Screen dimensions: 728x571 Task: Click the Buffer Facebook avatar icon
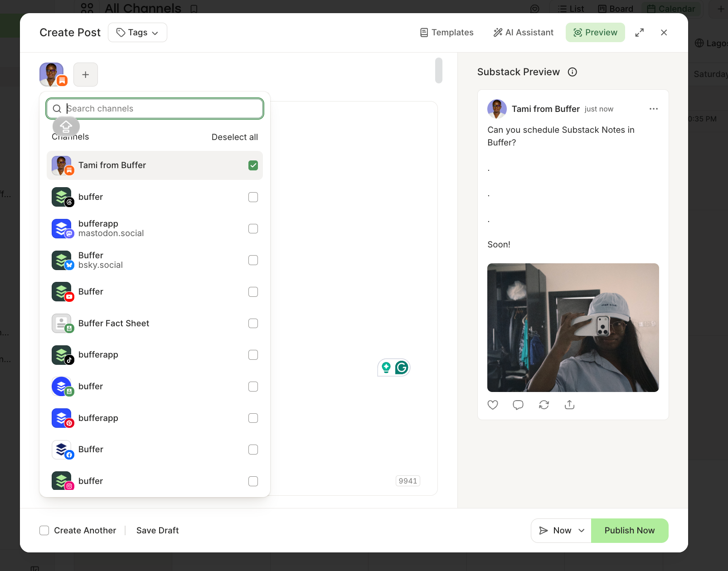click(x=62, y=450)
